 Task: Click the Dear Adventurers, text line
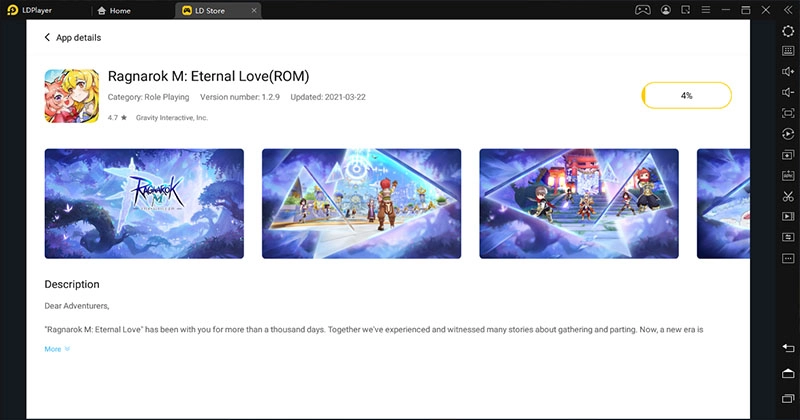pos(77,306)
